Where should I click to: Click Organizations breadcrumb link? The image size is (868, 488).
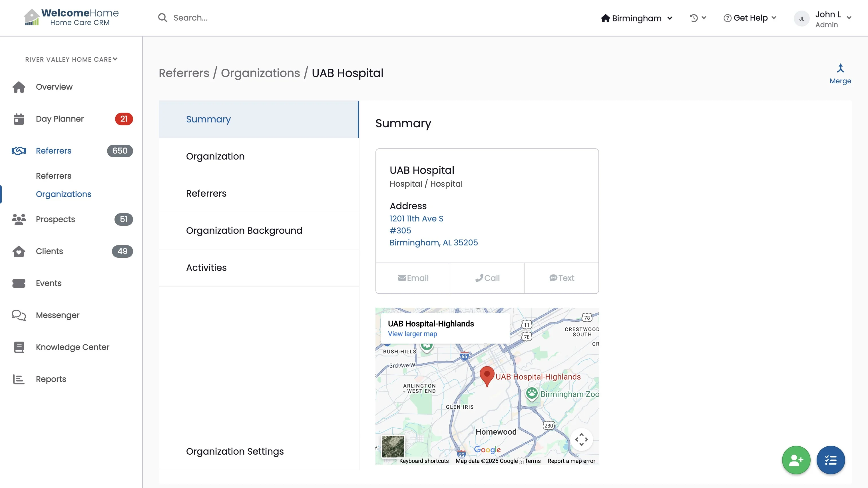click(x=260, y=73)
